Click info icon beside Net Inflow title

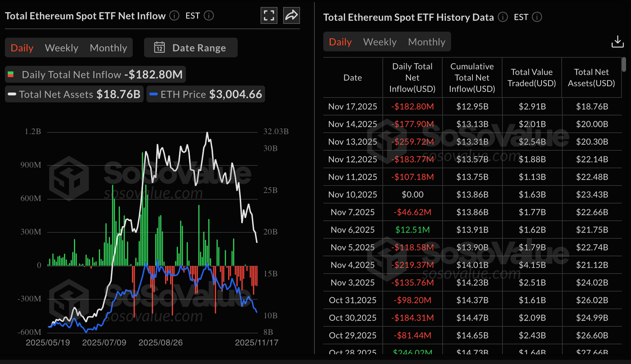click(175, 16)
